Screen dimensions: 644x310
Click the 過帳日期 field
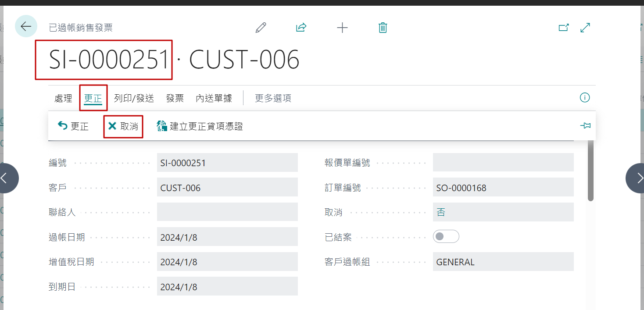coord(227,237)
